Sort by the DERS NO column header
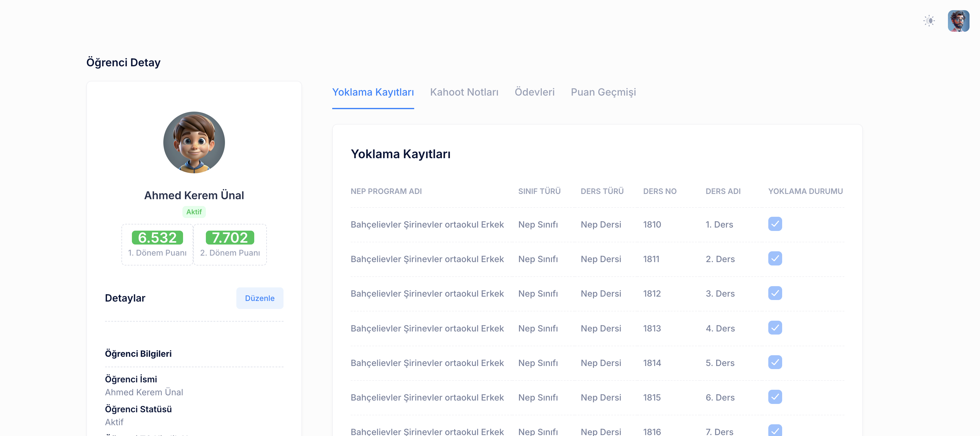 point(659,191)
